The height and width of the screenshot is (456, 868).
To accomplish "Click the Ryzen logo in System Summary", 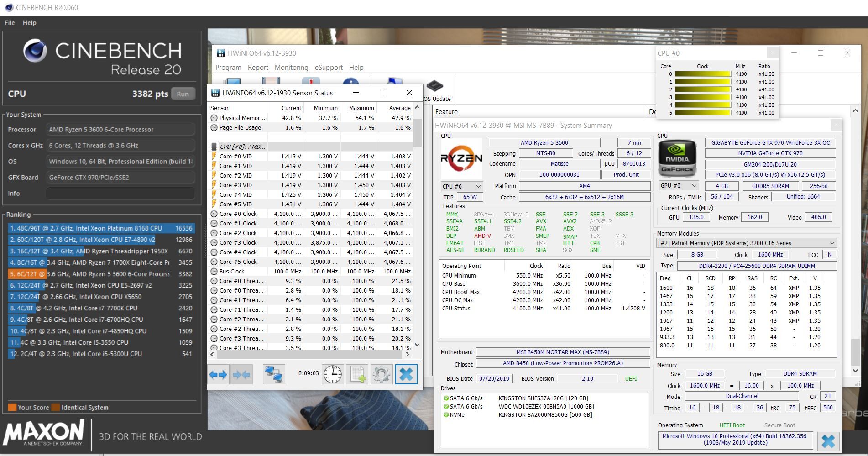I will point(461,158).
